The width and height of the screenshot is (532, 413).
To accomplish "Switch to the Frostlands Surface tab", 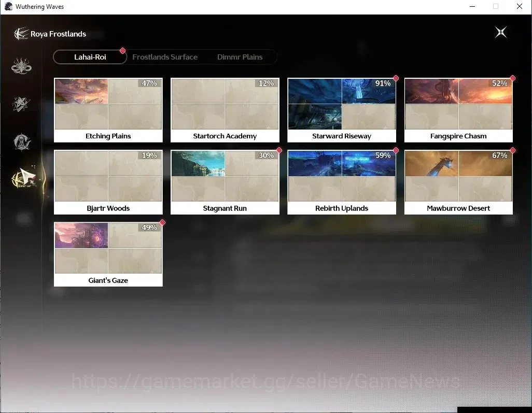I will point(165,57).
